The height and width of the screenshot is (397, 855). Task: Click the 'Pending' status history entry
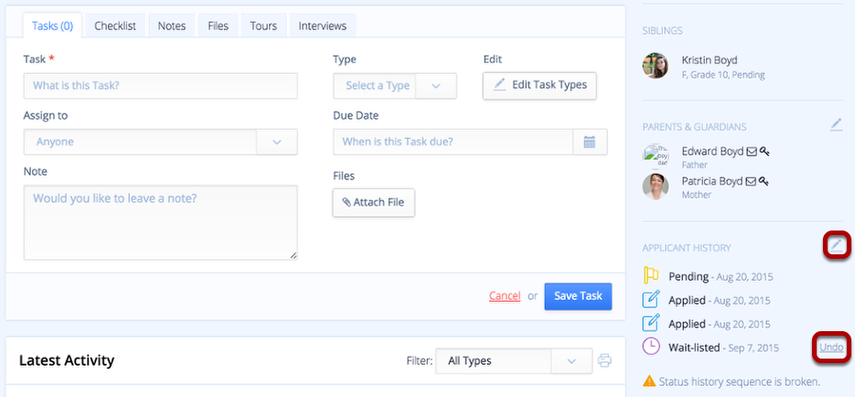(721, 276)
